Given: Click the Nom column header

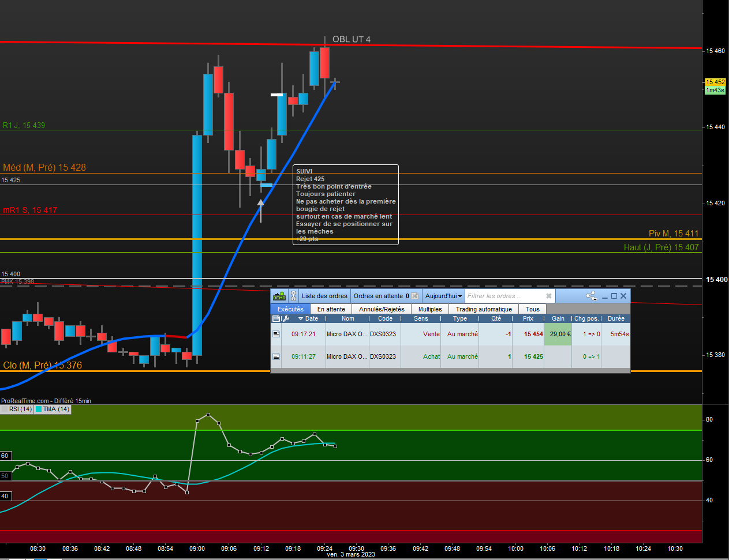Looking at the screenshot, I should coord(348,318).
